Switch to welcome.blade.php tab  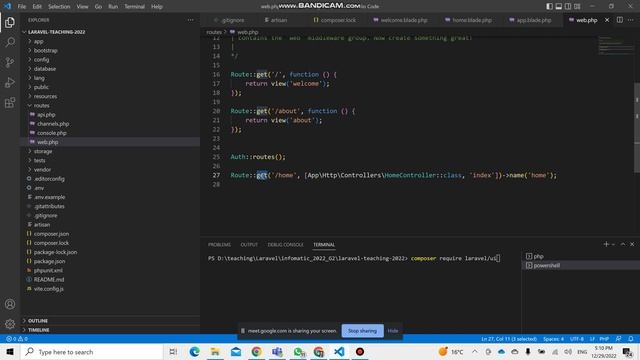(x=400, y=20)
